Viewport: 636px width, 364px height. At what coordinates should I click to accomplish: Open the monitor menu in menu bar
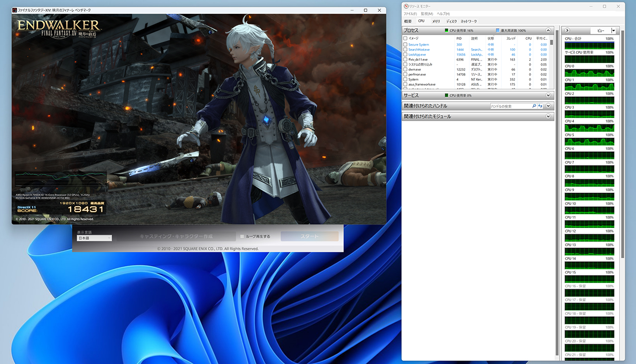tap(427, 14)
